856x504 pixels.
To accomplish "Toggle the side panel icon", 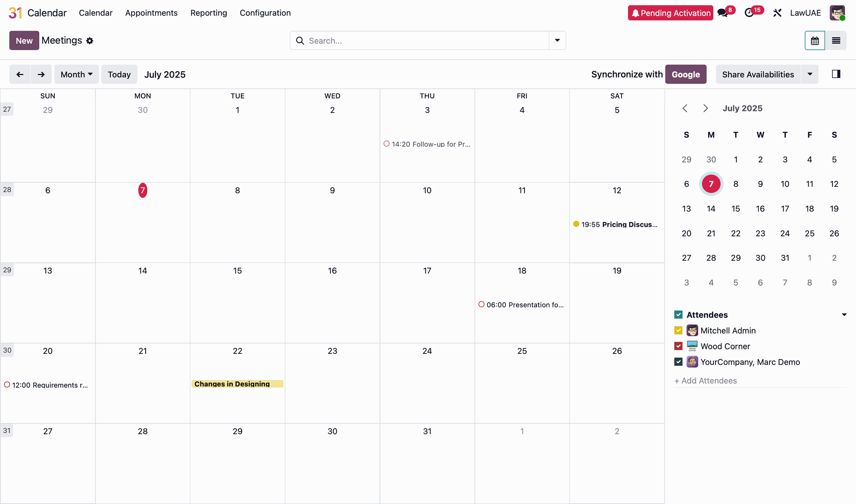I will (x=836, y=74).
